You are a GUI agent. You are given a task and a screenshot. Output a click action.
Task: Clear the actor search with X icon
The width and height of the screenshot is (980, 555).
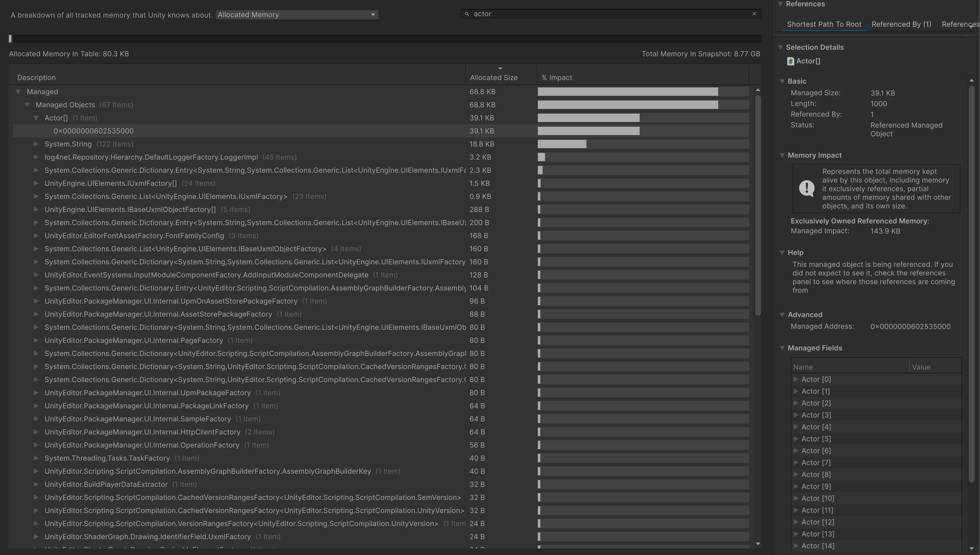[754, 14]
